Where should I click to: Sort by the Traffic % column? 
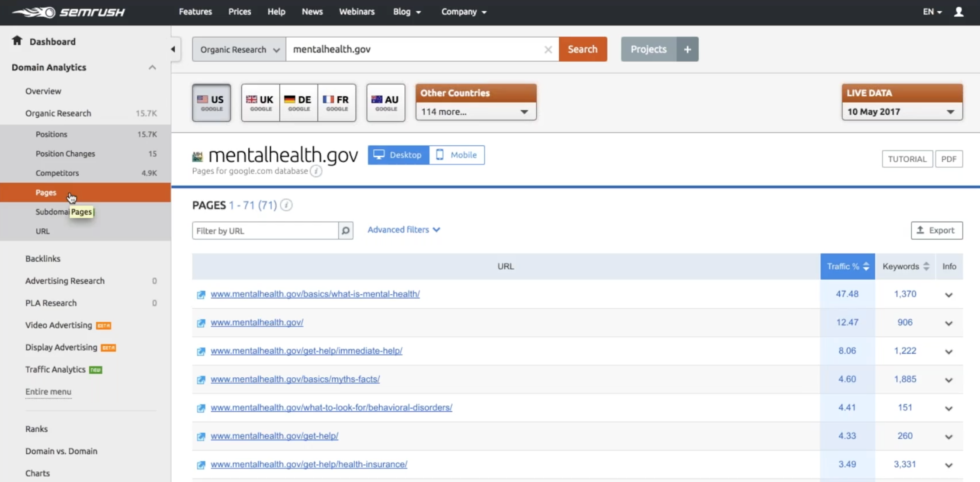click(x=848, y=267)
